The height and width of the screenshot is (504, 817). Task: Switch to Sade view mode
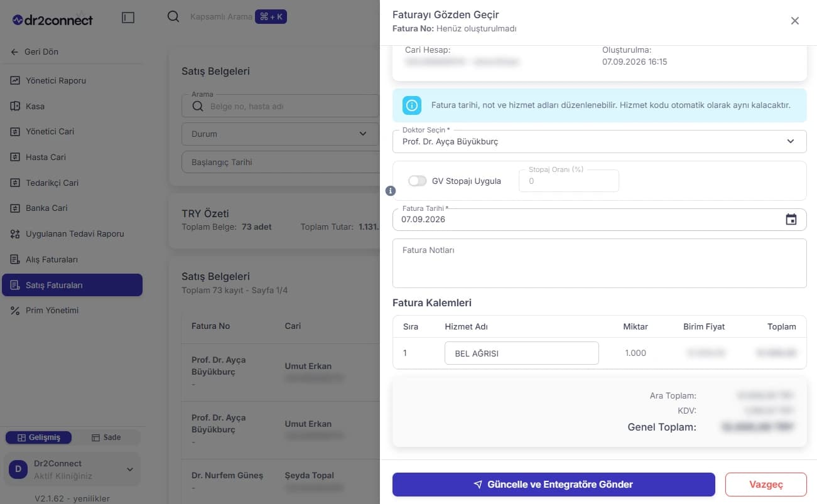106,437
